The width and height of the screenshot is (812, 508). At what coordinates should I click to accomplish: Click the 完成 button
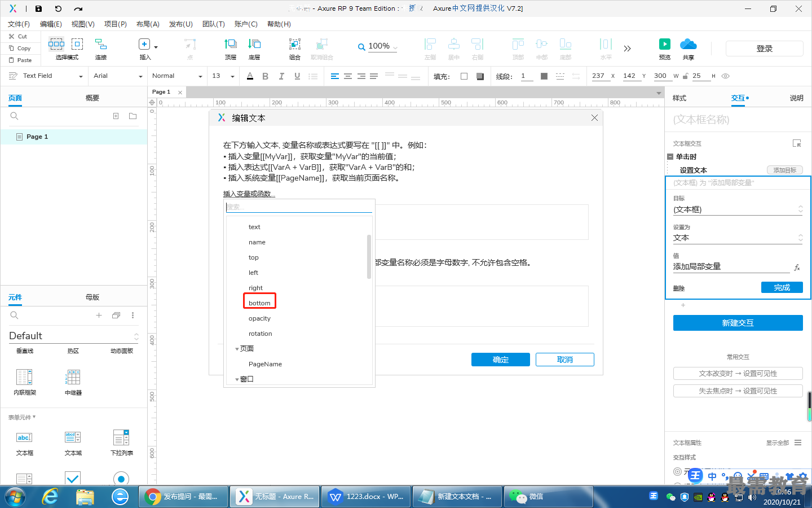click(782, 287)
